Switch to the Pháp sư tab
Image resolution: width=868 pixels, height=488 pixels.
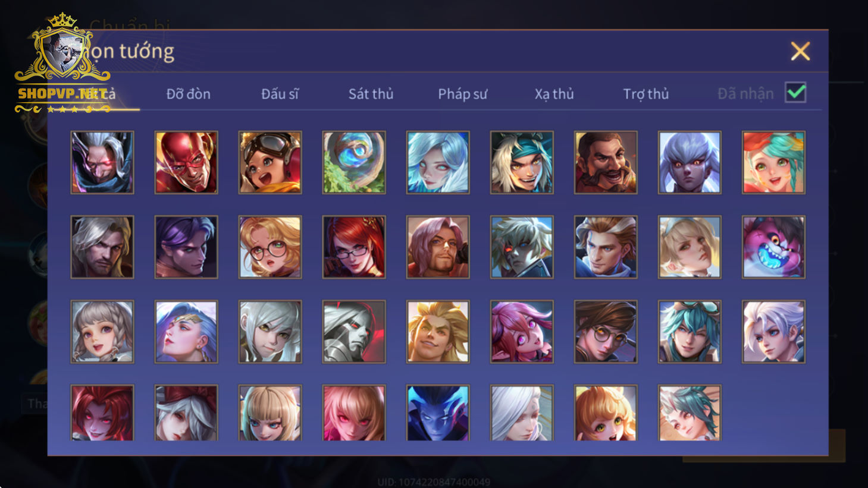coord(462,94)
